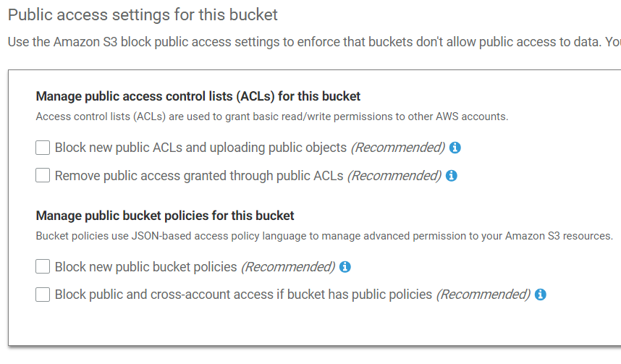Image resolution: width=621 pixels, height=364 pixels.
Task: Click 'Manage public access control lists (ACLs)' heading
Action: click(x=198, y=96)
